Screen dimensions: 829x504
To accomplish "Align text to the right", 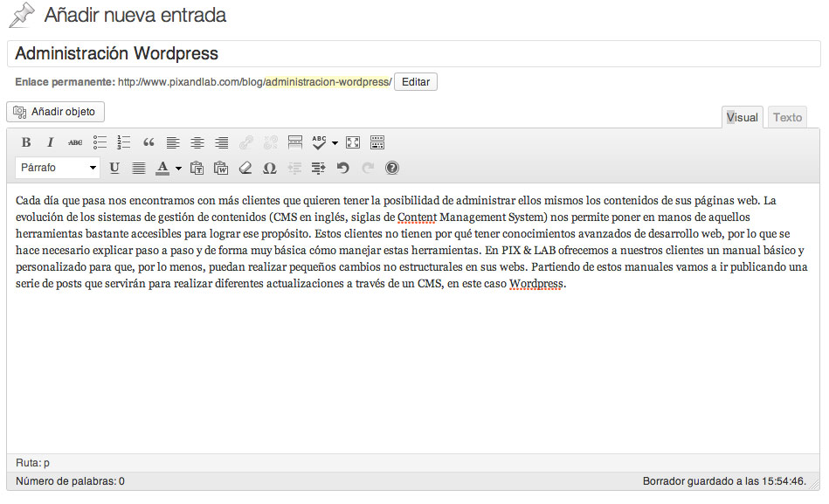I will tap(222, 142).
